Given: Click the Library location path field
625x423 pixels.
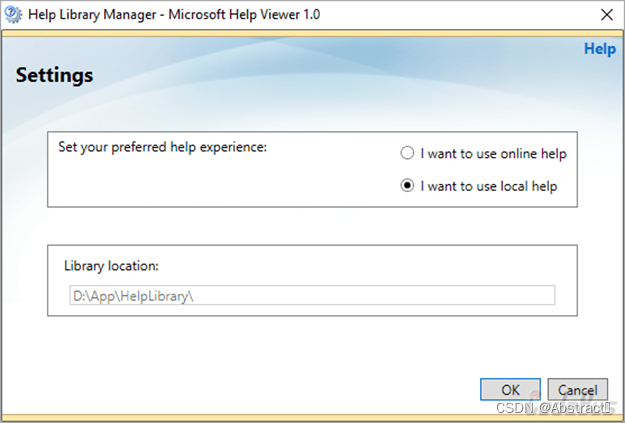Looking at the screenshot, I should 310,295.
